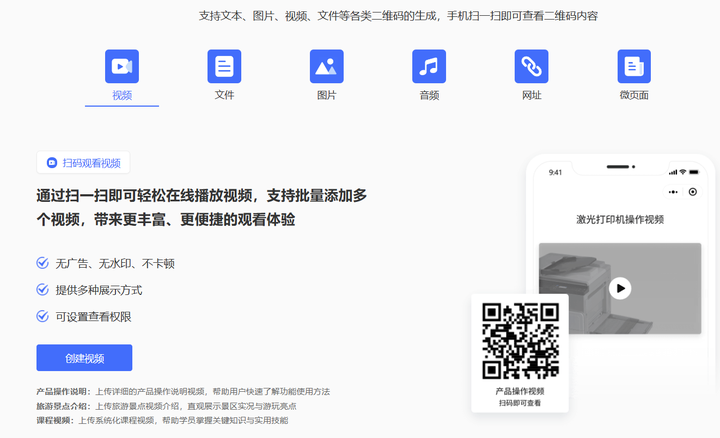Screen dimensions: 720x438
Task: Select the 网址 chain link icon
Action: 531,66
